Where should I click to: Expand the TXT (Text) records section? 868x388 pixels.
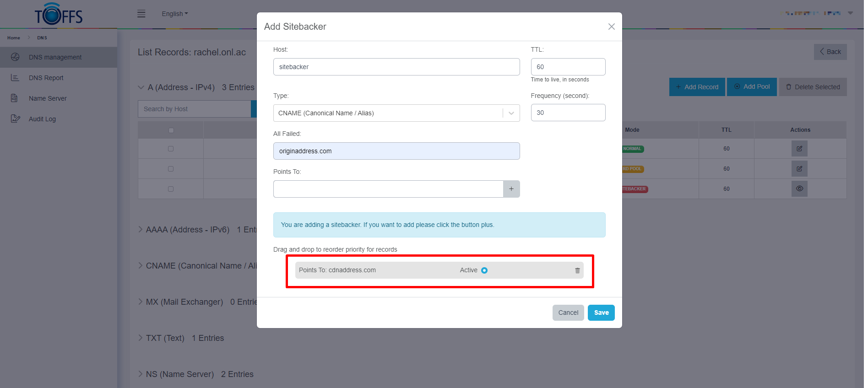(165, 338)
